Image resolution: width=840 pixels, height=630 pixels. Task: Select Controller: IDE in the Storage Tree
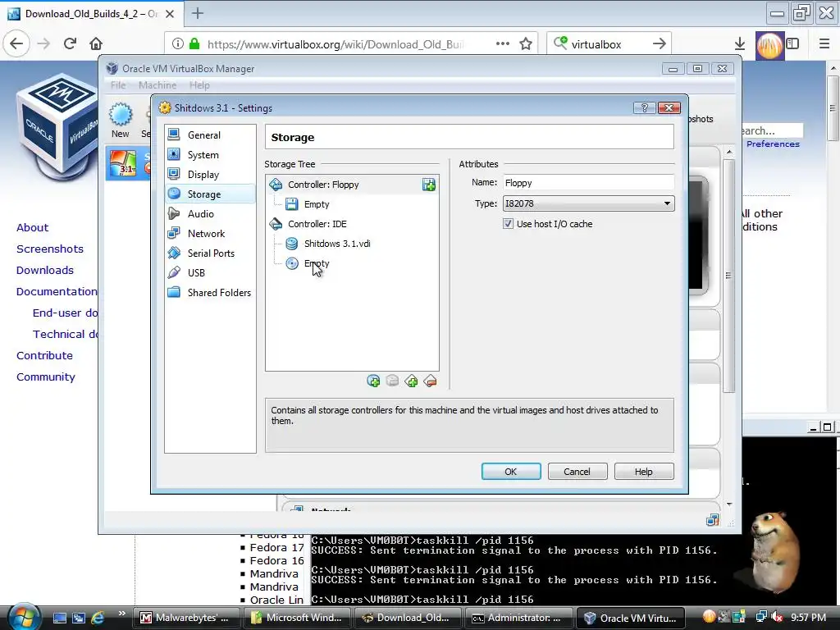pyautogui.click(x=317, y=224)
